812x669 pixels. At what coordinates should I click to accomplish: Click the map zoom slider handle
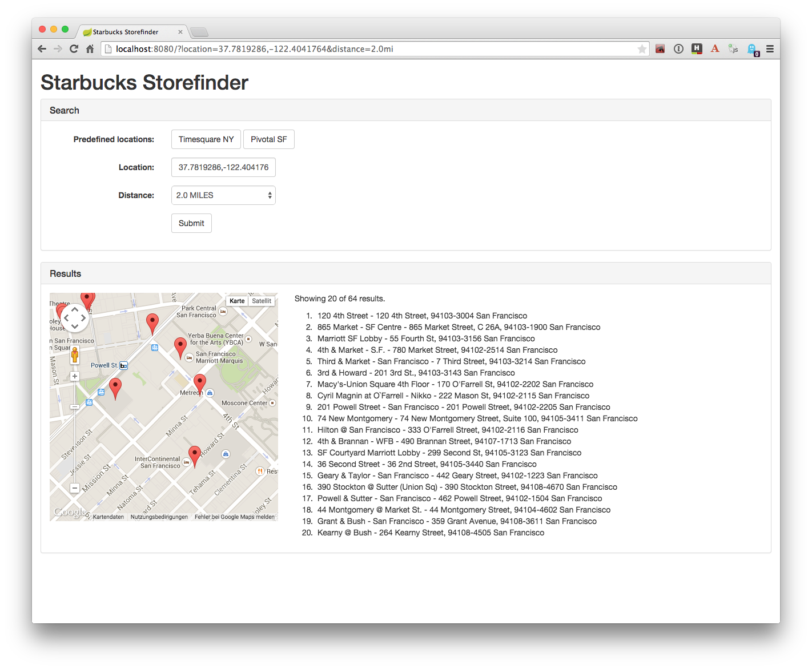pos(75,406)
